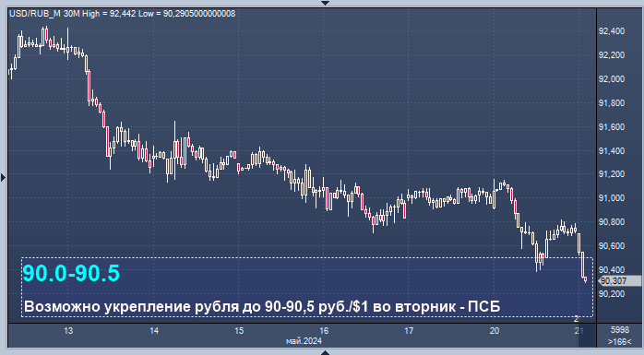
Task: Click the 90,200 price axis label
Action: (x=612, y=294)
